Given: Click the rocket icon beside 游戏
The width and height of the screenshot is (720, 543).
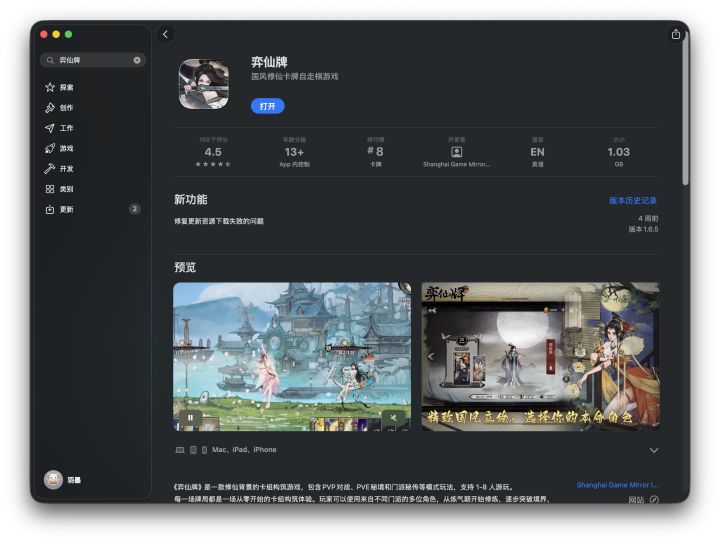Looking at the screenshot, I should click(50, 148).
